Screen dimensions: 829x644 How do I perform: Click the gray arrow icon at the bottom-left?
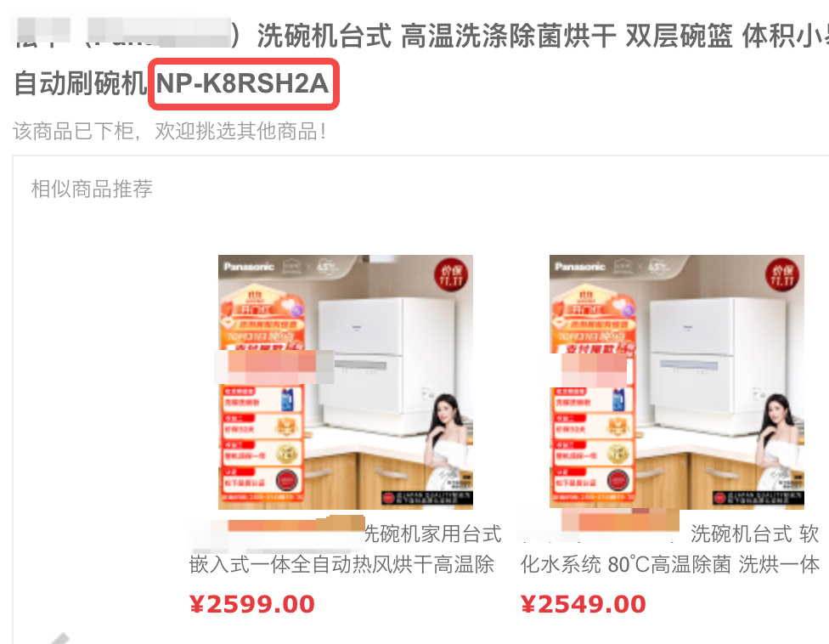click(59, 638)
